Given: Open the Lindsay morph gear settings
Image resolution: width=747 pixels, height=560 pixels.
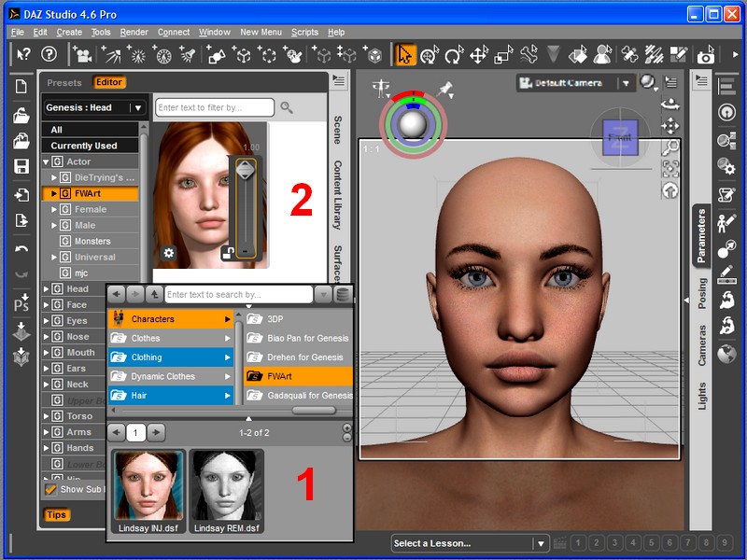Looking at the screenshot, I should pos(169,252).
